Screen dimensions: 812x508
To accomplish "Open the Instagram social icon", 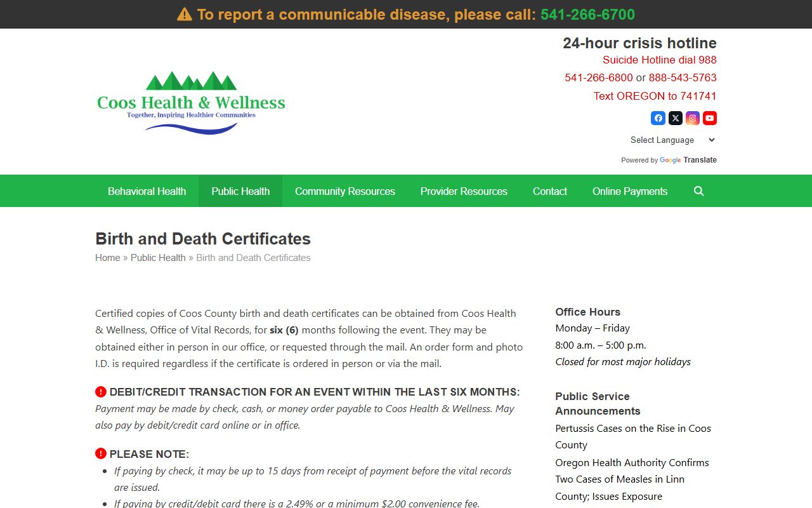I will 693,118.
